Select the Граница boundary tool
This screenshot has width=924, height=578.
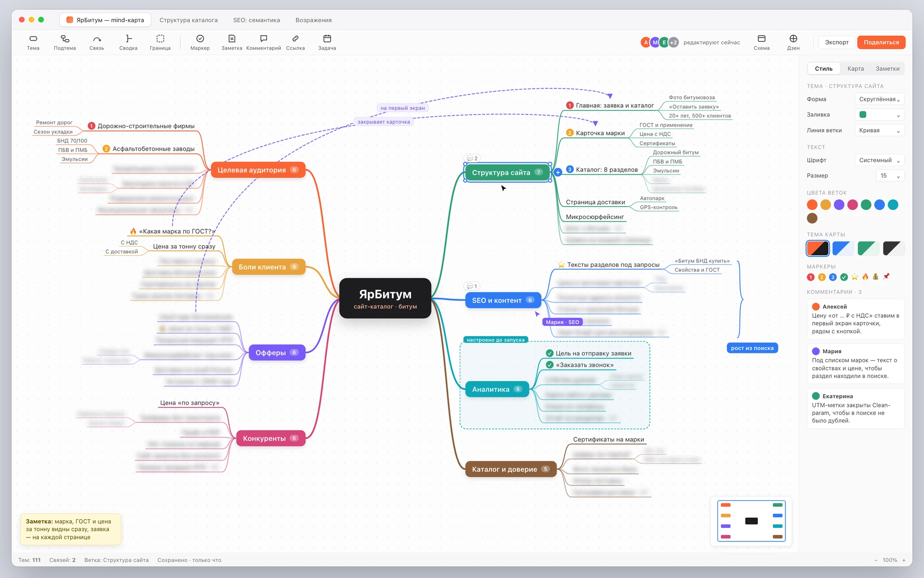click(x=160, y=42)
